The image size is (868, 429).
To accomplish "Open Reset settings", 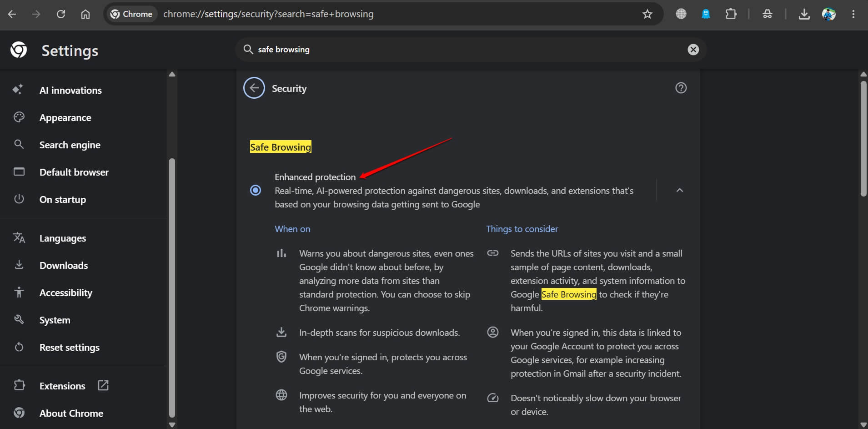I will coord(69,347).
